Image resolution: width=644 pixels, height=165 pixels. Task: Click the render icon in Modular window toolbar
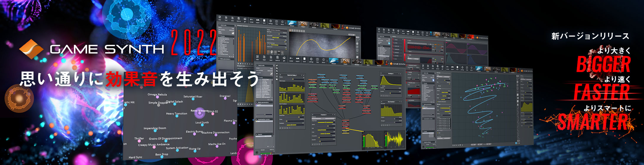(291, 58)
